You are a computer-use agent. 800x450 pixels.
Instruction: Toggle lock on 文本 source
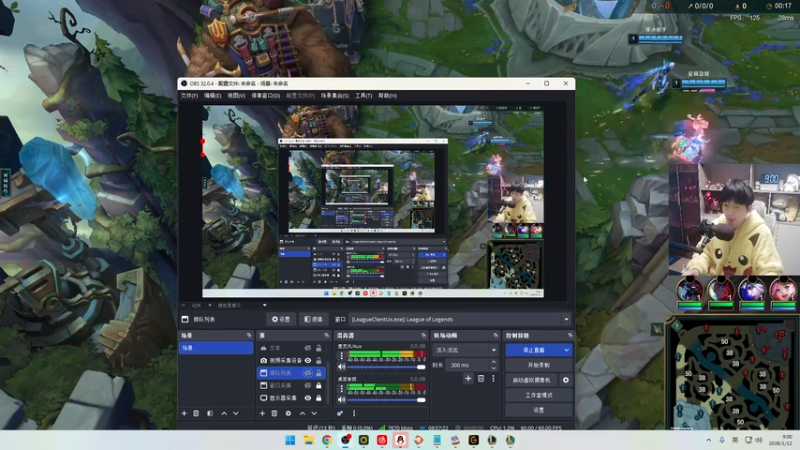pyautogui.click(x=319, y=348)
